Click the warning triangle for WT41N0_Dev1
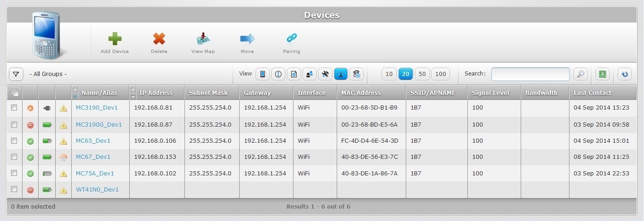This screenshot has width=644, height=221. 63,190
